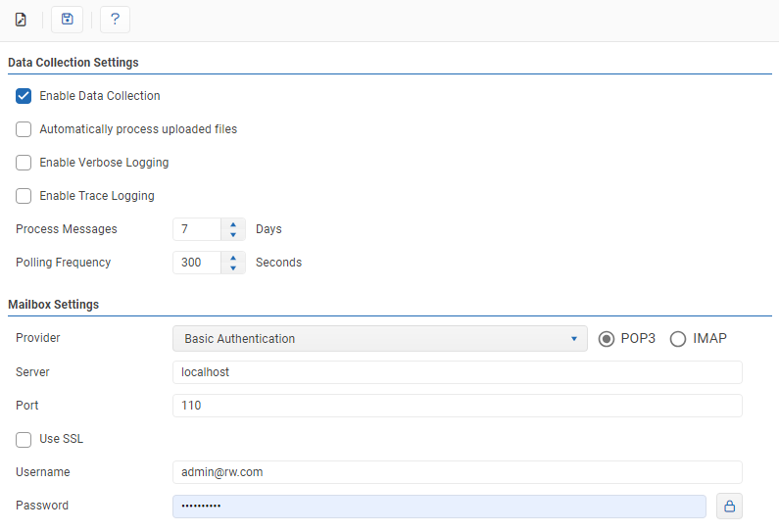The height and width of the screenshot is (532, 779).
Task: Increase Process Messages days with up arrow
Action: click(x=233, y=224)
